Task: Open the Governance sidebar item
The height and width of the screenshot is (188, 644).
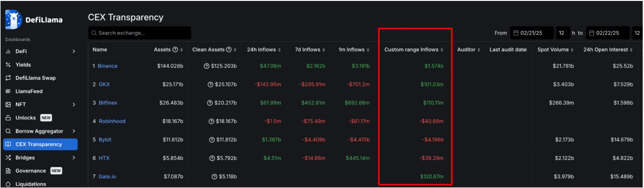Action: [31, 171]
